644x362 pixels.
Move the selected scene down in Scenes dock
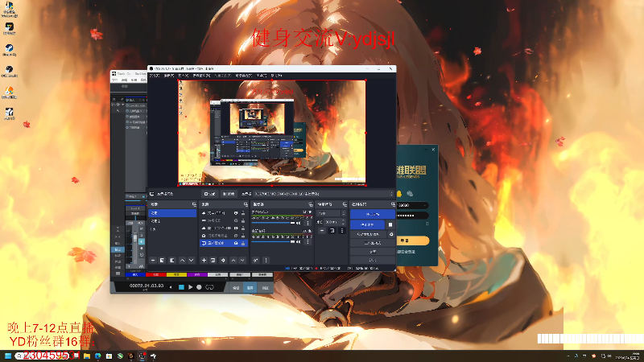point(191,260)
